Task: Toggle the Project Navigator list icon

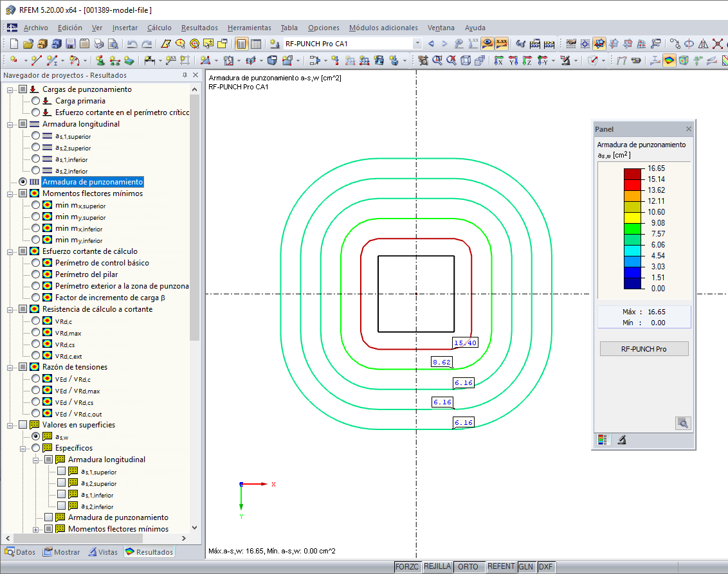Action: coord(241,44)
